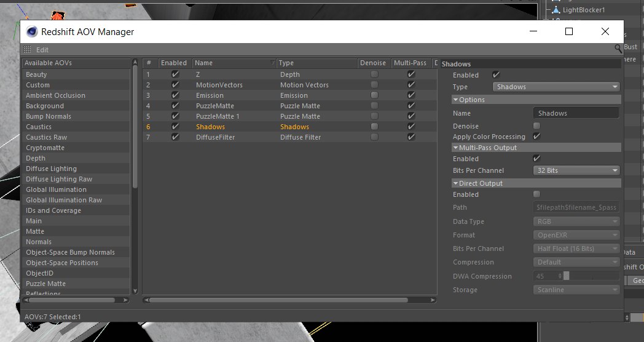Screen dimensions: 644x342
Task: Select the PuzzleMatte 1 AOV name
Action: pos(218,116)
